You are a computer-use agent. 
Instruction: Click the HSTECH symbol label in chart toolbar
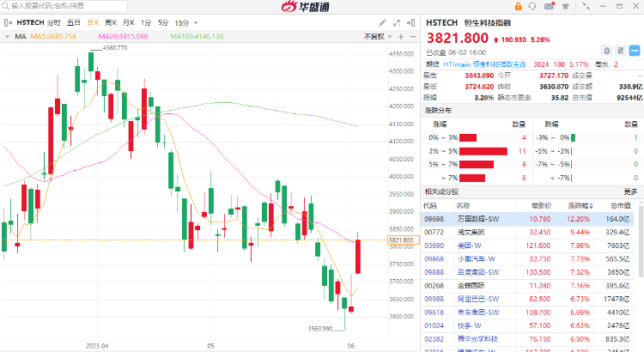click(x=30, y=23)
